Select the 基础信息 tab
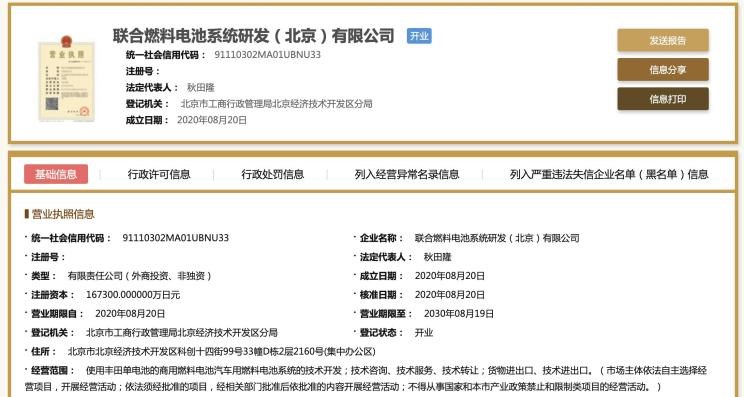The height and width of the screenshot is (397, 744). point(56,174)
